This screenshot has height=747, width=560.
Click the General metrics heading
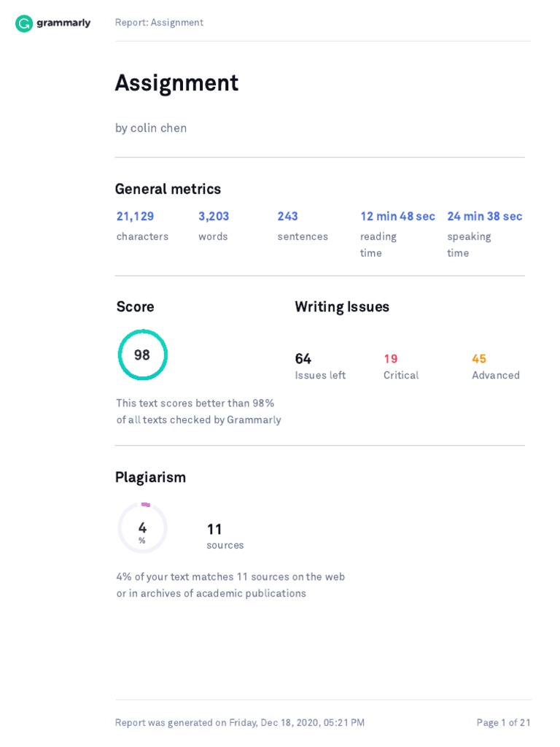[x=168, y=190]
